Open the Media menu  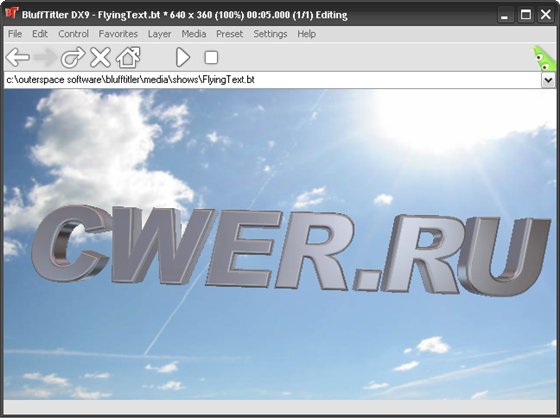point(194,34)
